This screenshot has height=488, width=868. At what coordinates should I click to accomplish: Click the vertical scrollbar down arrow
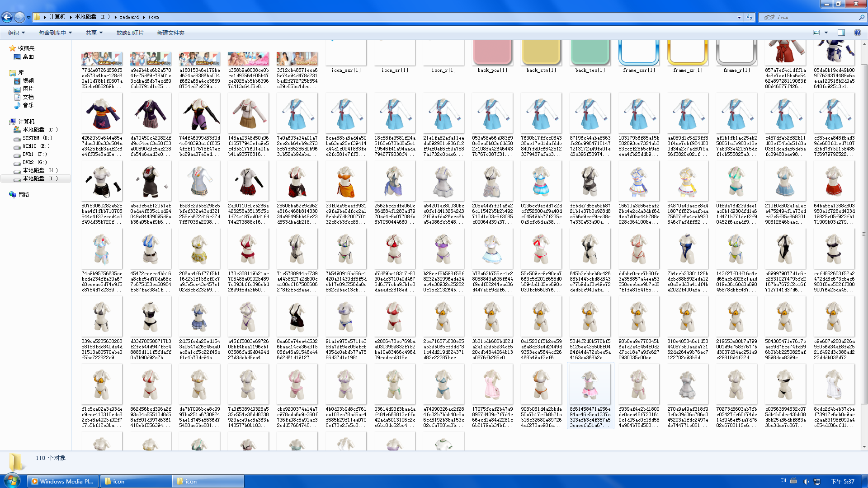point(864,446)
